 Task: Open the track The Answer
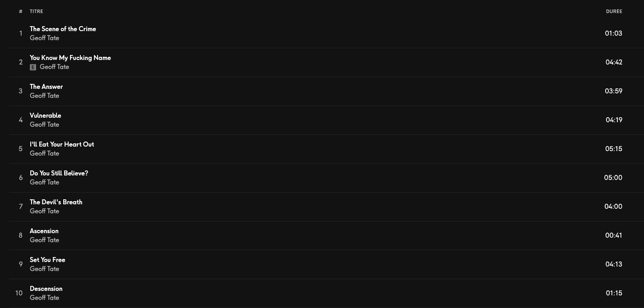pos(46,87)
